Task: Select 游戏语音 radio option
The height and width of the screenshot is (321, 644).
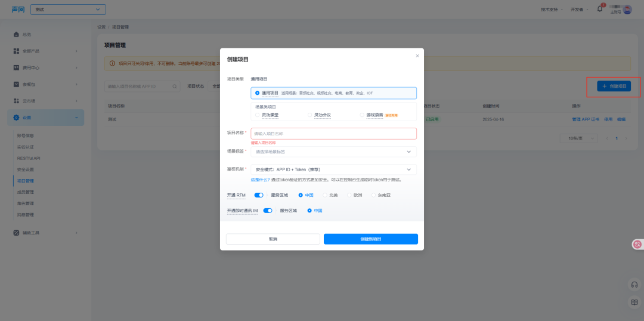Action: tap(362, 115)
